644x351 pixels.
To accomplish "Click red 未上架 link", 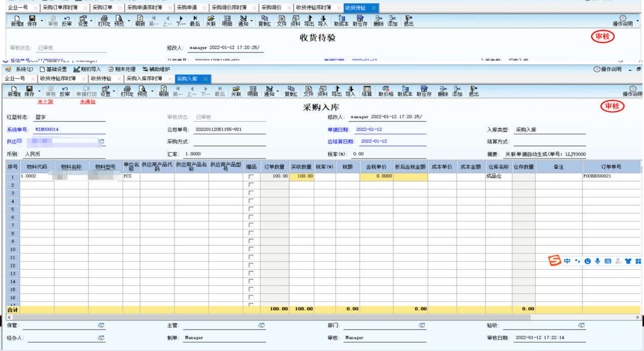I will (x=45, y=102).
